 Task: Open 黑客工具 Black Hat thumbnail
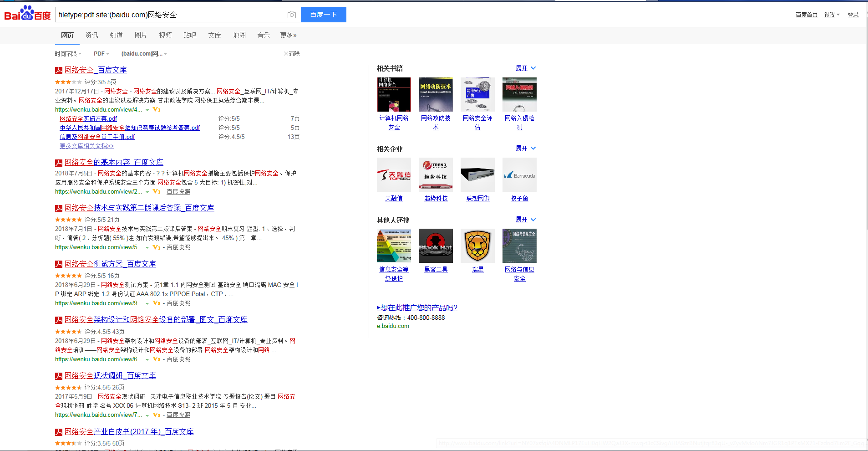point(436,246)
